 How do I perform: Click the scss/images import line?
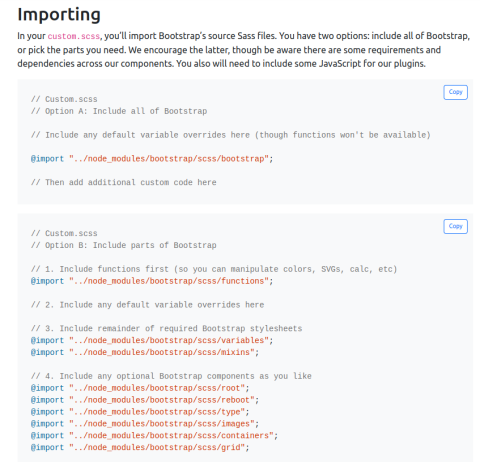click(145, 424)
